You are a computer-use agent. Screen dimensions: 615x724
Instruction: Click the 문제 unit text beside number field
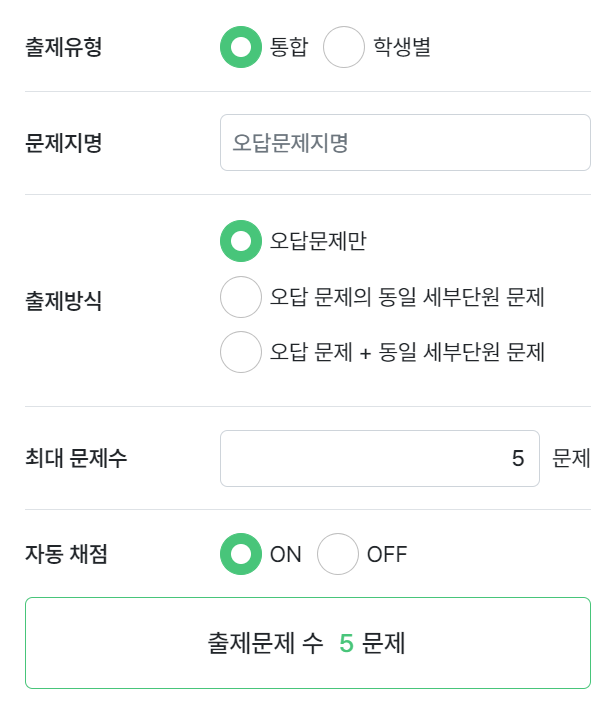point(571,459)
